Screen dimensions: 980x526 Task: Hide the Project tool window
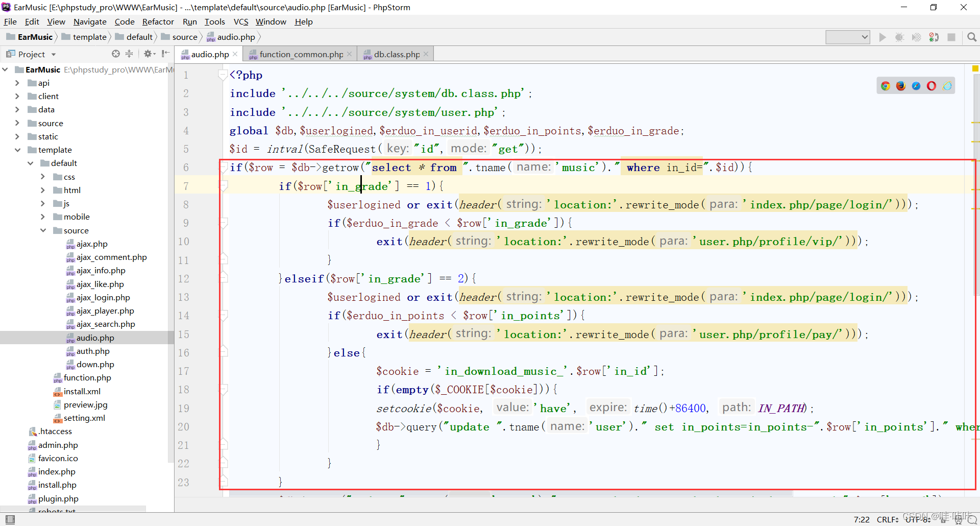[165, 54]
